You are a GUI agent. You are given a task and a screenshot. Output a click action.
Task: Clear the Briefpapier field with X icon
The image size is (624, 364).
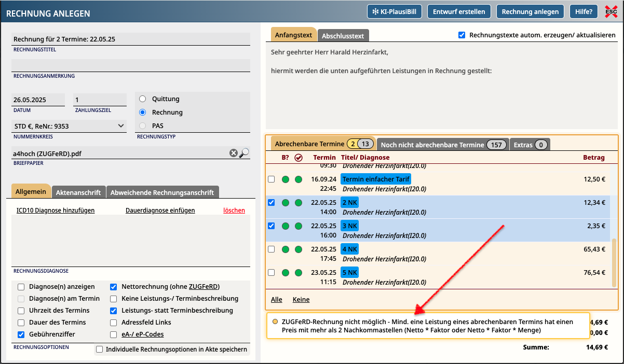[234, 153]
